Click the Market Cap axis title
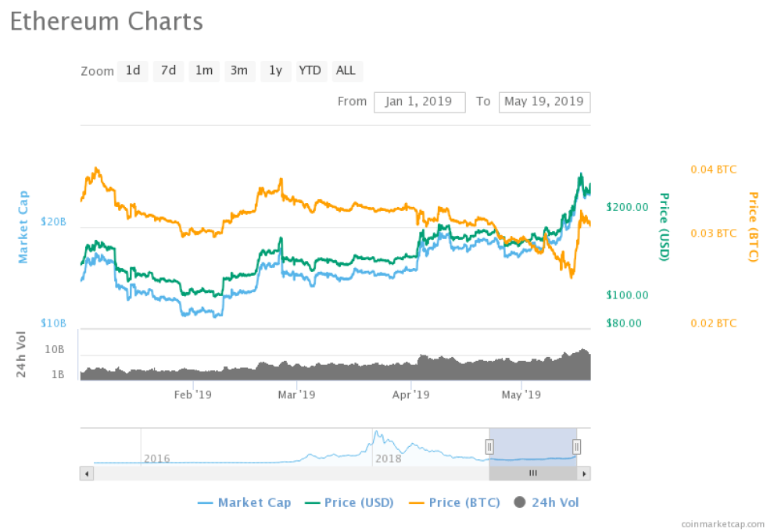 point(23,227)
